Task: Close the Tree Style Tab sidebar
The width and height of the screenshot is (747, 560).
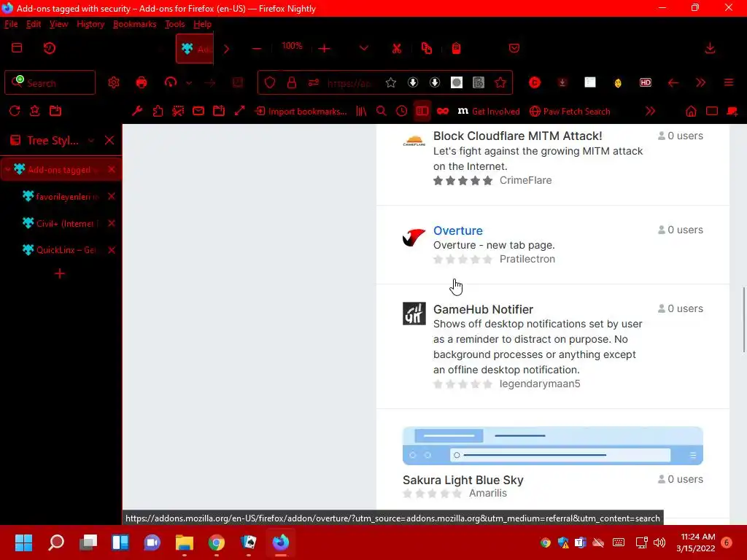Action: click(x=109, y=140)
